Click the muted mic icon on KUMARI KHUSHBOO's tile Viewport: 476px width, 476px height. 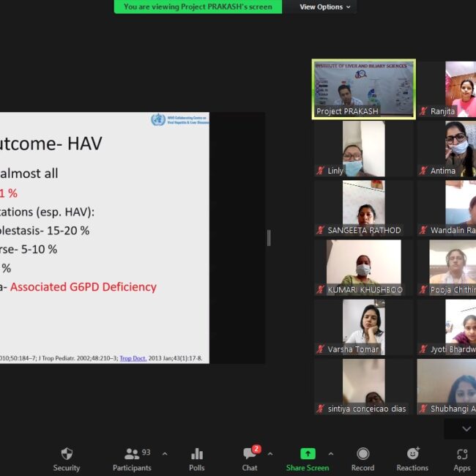coord(320,290)
